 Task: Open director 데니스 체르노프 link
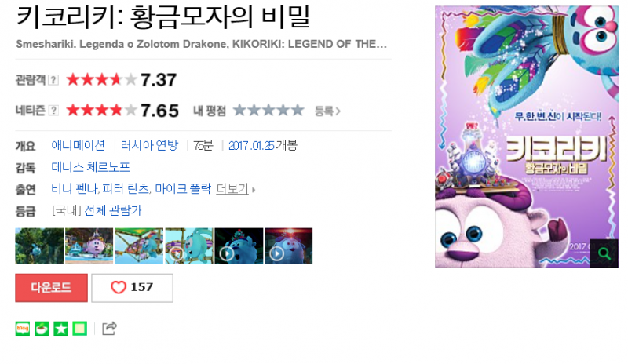[90, 167]
